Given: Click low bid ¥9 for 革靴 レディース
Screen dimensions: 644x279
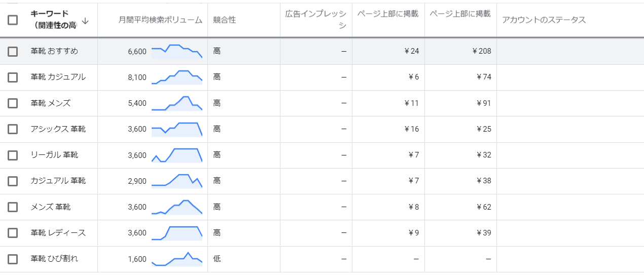Looking at the screenshot, I should click(414, 233).
